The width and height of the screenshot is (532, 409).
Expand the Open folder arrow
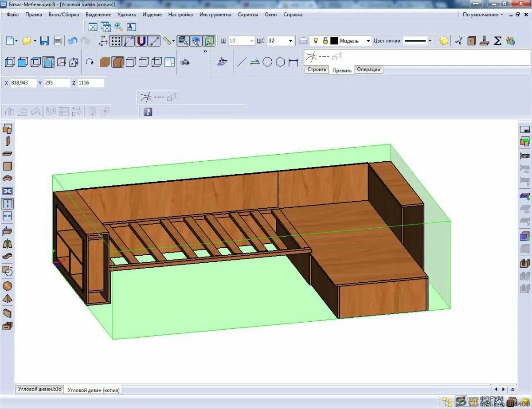(35, 41)
